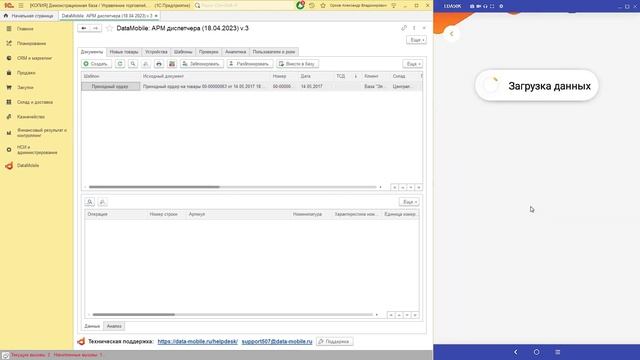Click the Создать button
The width and height of the screenshot is (640, 360).
(96, 64)
